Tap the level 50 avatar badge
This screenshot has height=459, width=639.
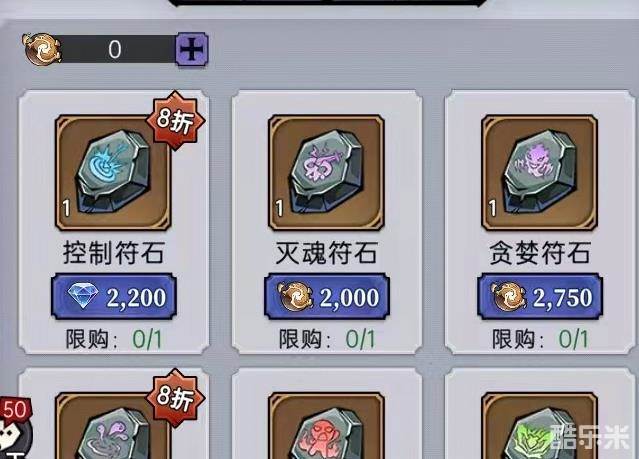click(15, 427)
